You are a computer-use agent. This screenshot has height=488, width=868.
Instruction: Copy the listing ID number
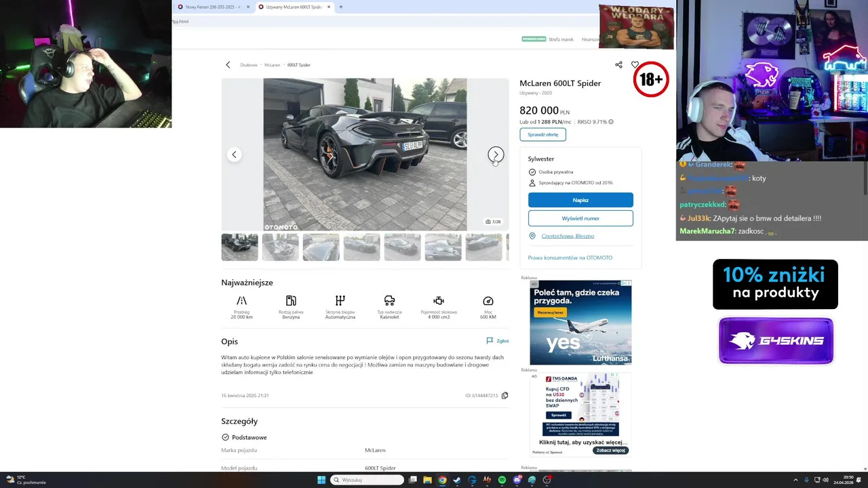pyautogui.click(x=505, y=395)
